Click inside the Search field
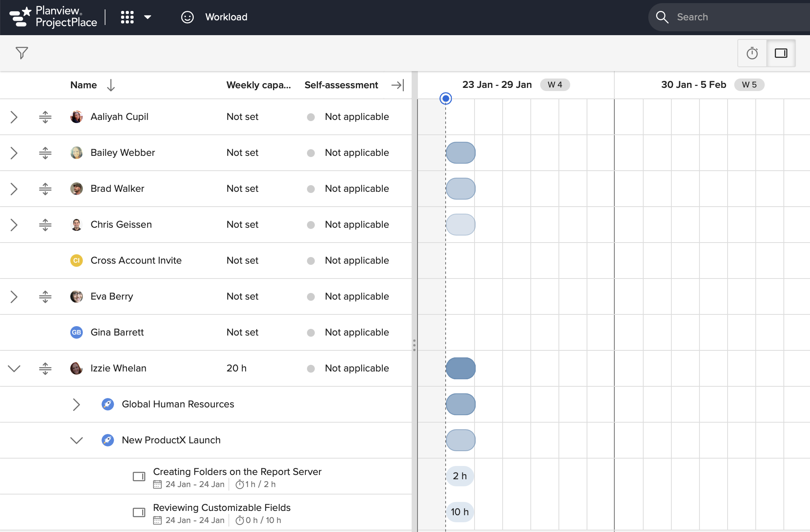The image size is (810, 532). point(730,17)
